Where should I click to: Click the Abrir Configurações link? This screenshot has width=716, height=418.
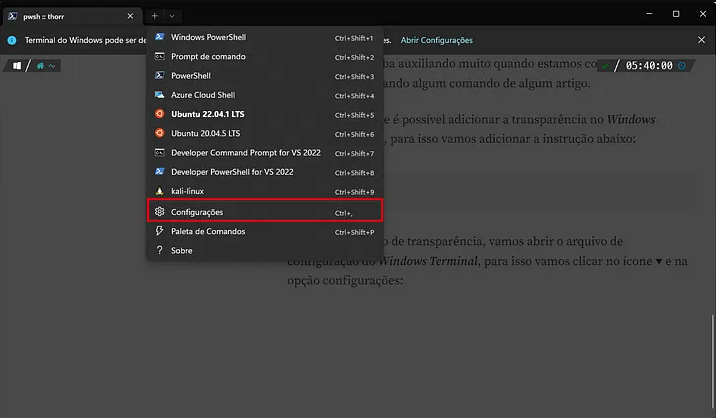pyautogui.click(x=437, y=40)
